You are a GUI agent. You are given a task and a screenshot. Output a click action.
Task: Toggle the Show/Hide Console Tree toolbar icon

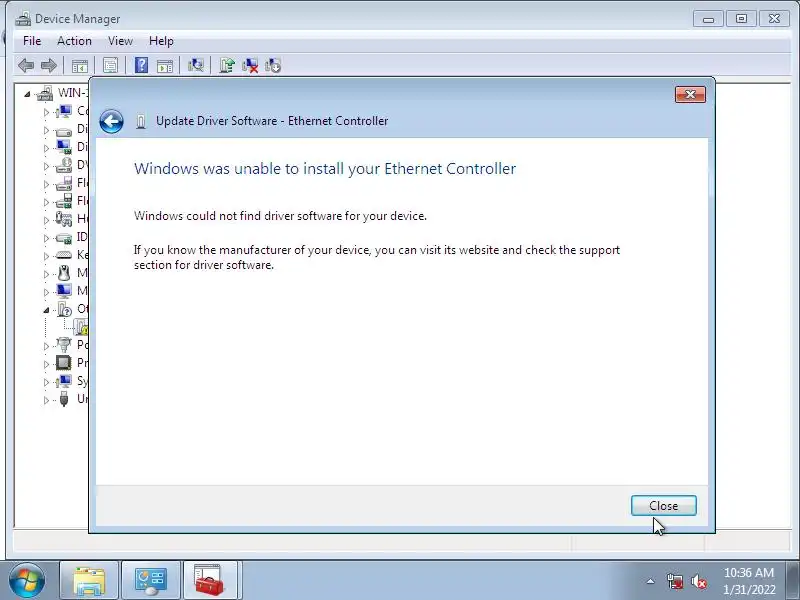click(80, 65)
